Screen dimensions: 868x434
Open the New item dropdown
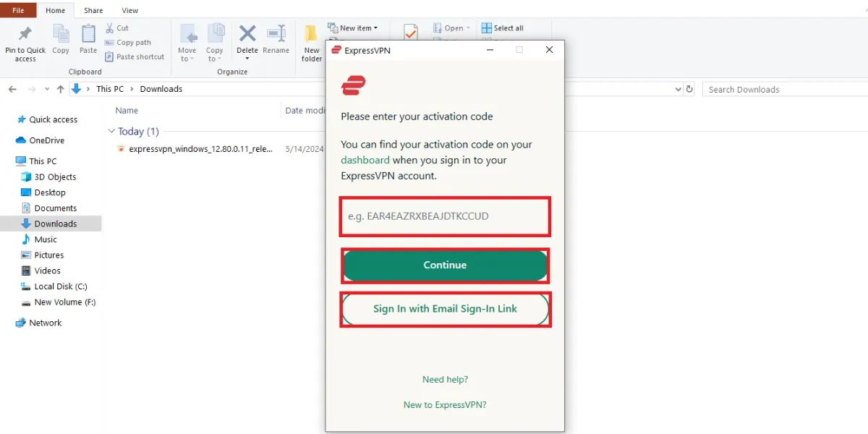point(353,28)
